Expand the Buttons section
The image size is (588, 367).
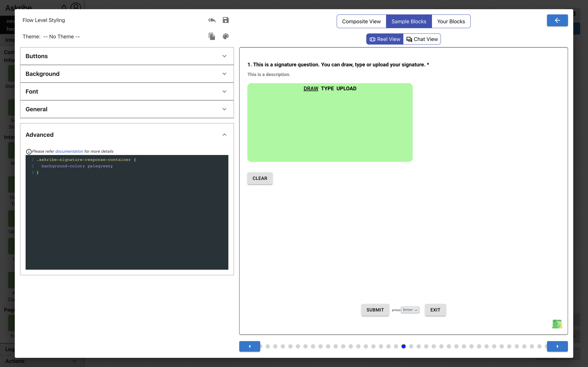[x=127, y=56]
